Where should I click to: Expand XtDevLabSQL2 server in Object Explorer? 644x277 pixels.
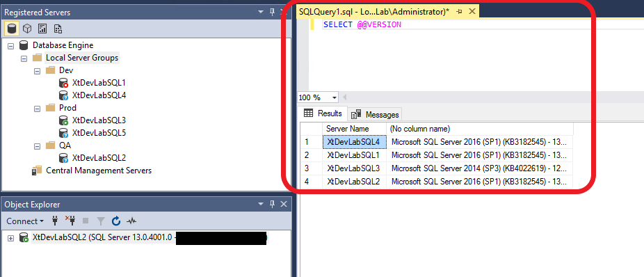[10, 238]
